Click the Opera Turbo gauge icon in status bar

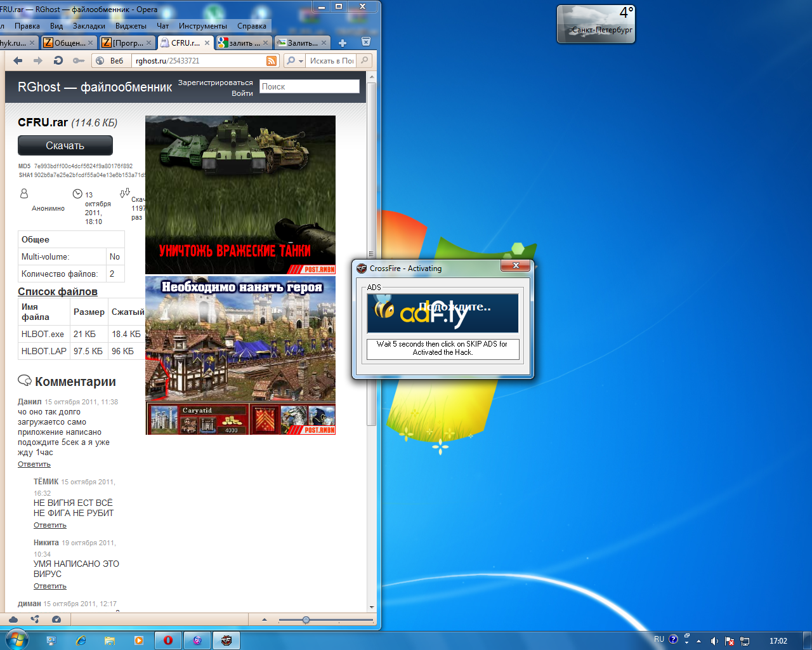point(56,620)
